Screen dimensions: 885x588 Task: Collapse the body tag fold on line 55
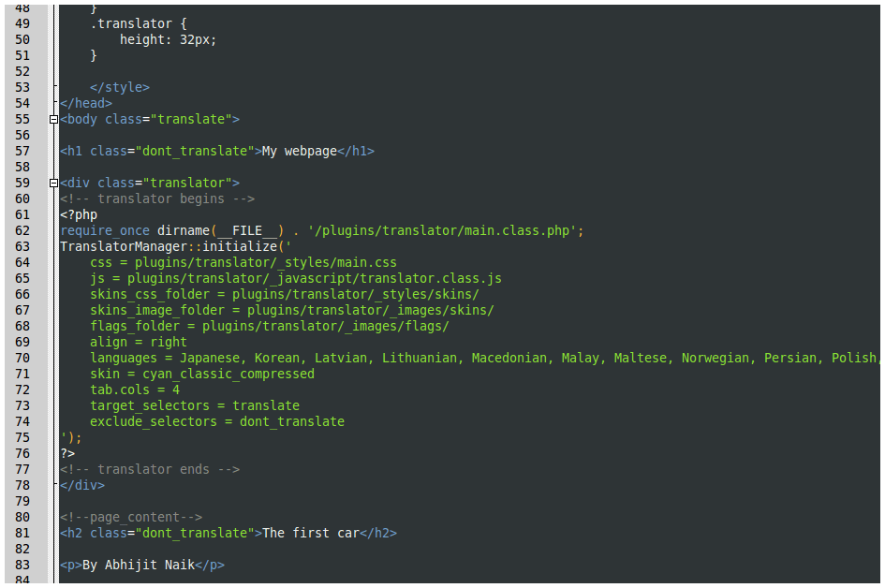pos(53,119)
